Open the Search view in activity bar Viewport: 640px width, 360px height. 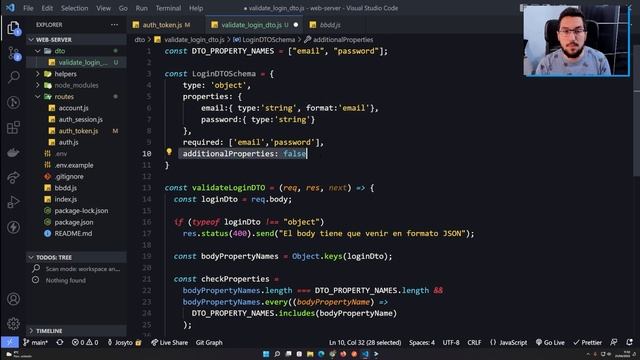pos(13,77)
